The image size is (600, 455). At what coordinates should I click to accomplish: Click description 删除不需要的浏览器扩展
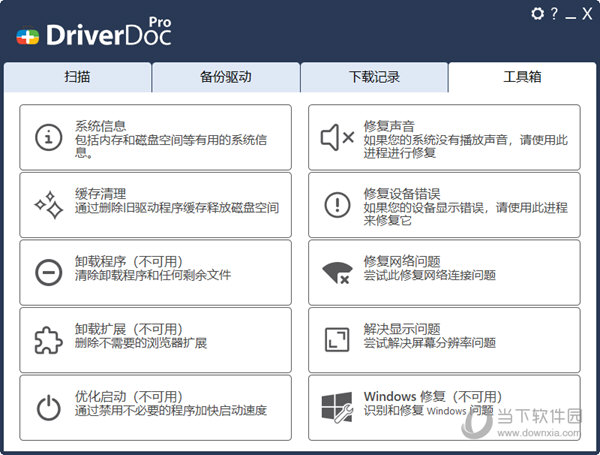(x=141, y=342)
